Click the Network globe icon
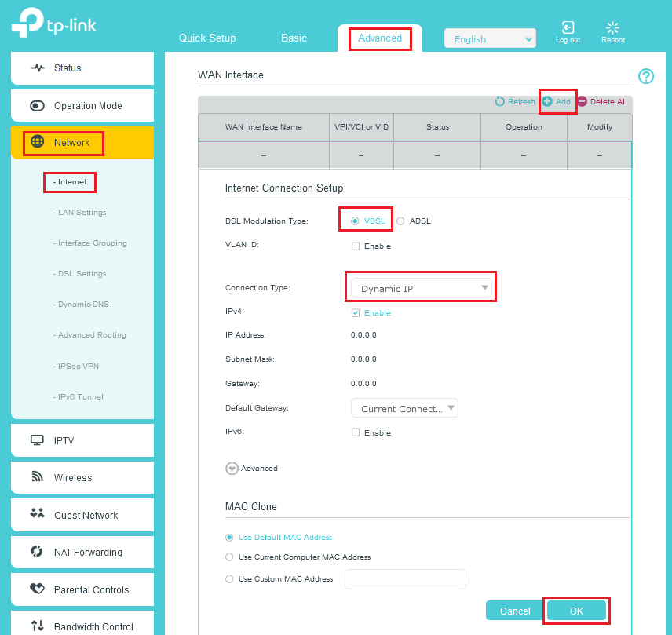The height and width of the screenshot is (635, 672). click(x=37, y=141)
